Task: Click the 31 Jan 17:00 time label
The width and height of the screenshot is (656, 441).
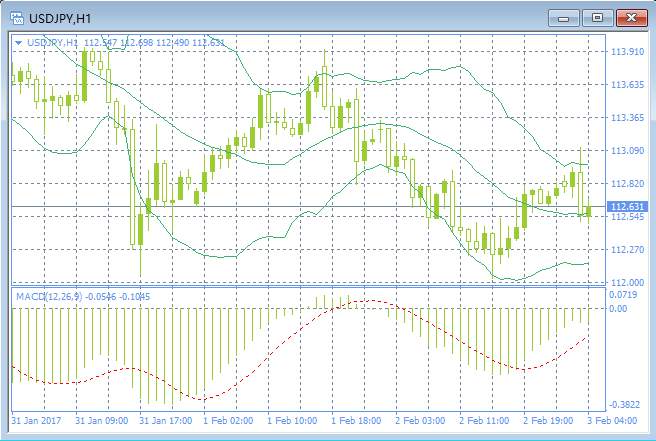Action: click(166, 420)
